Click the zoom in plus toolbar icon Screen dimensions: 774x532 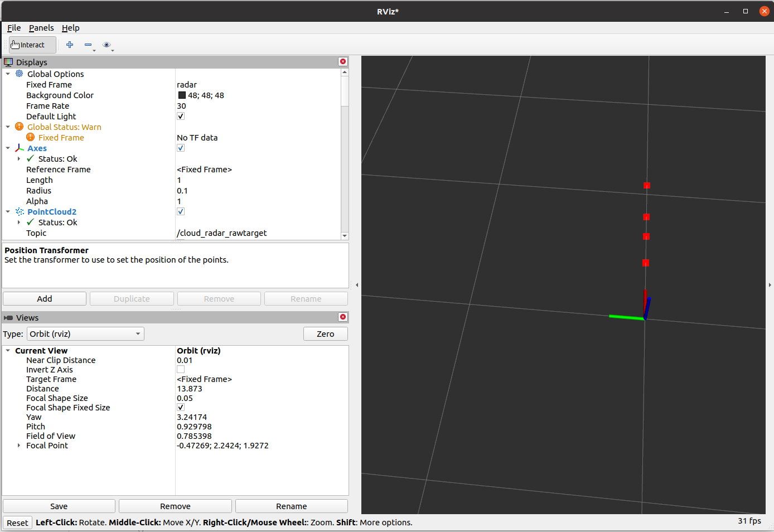pos(69,45)
